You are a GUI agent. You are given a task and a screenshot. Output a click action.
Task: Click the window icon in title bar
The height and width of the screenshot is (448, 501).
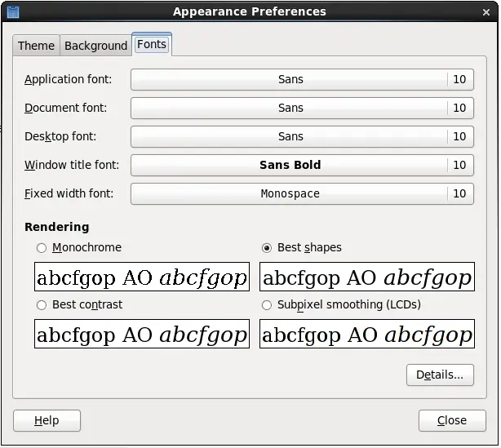[13, 11]
